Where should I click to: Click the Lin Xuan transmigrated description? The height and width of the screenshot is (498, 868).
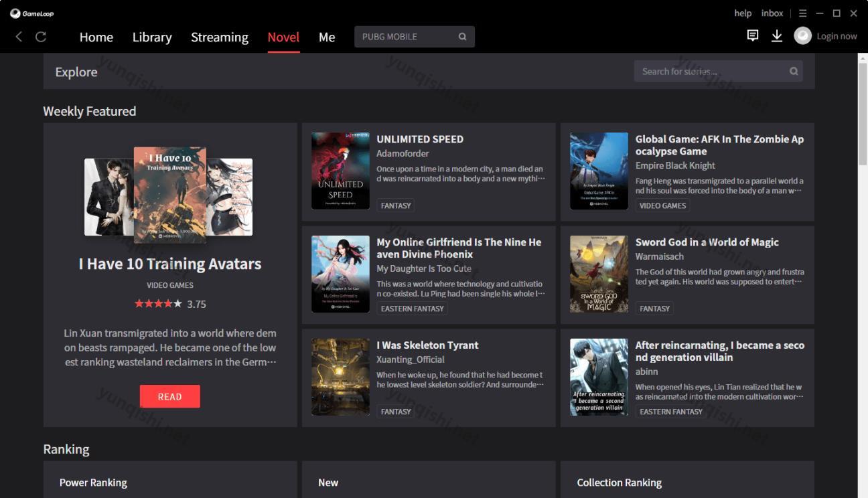point(170,347)
